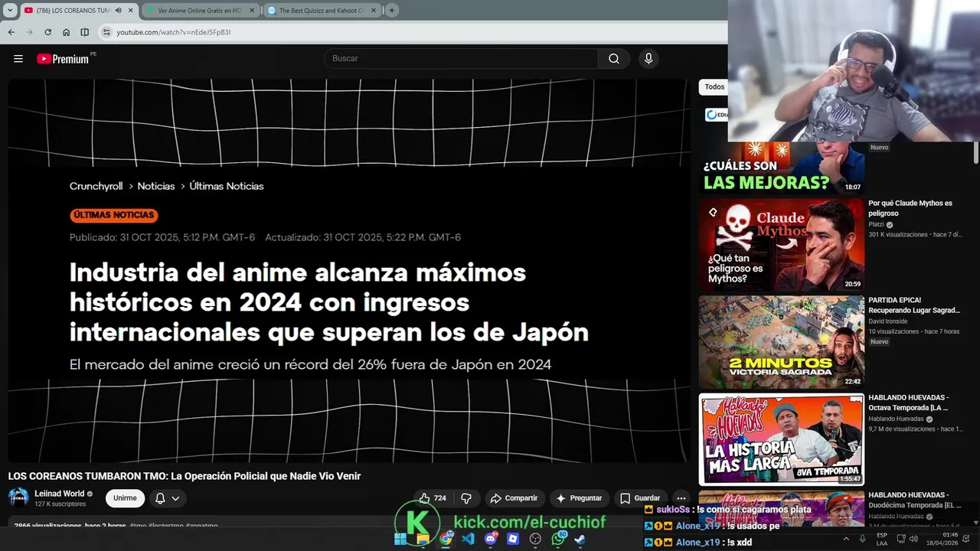Click the video title LOS COREANOS TUMBARON TMO
The image size is (980, 551).
[185, 476]
